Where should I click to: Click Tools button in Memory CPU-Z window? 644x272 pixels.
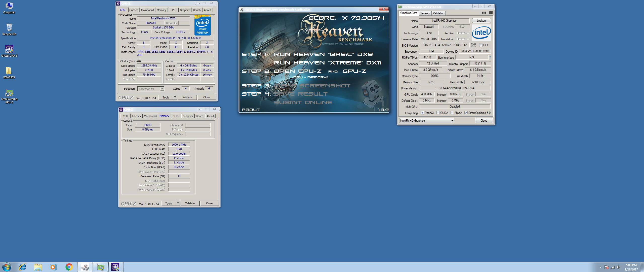[x=169, y=203]
